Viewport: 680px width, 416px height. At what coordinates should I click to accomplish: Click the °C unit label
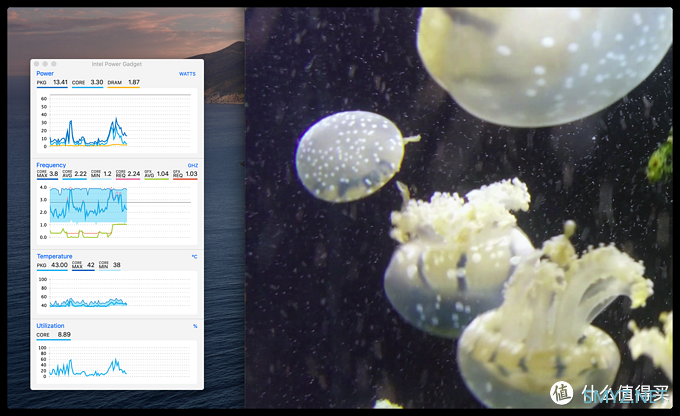click(x=194, y=256)
